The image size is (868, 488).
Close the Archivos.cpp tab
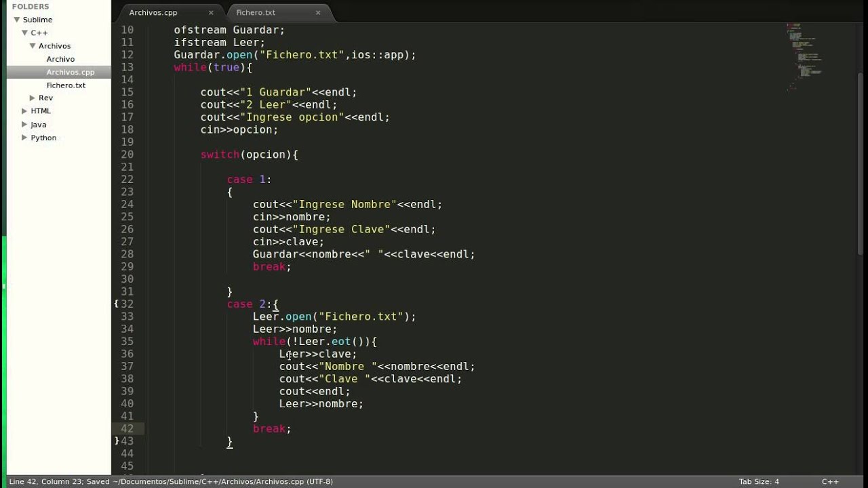tap(211, 13)
